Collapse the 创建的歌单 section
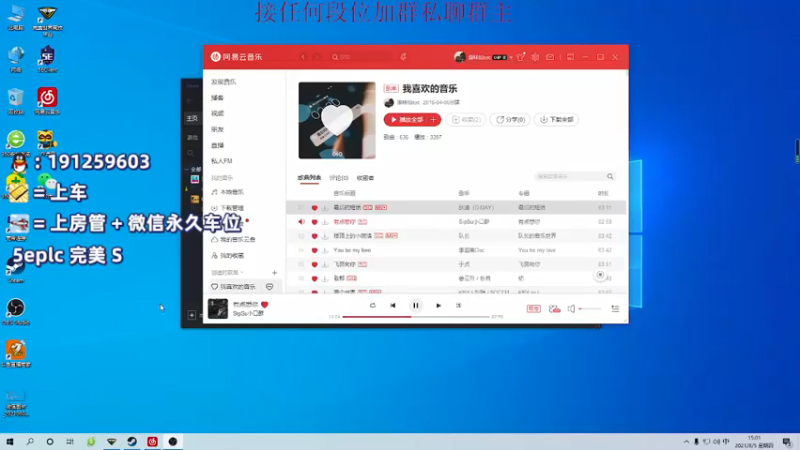The image size is (800, 450). [x=241, y=272]
